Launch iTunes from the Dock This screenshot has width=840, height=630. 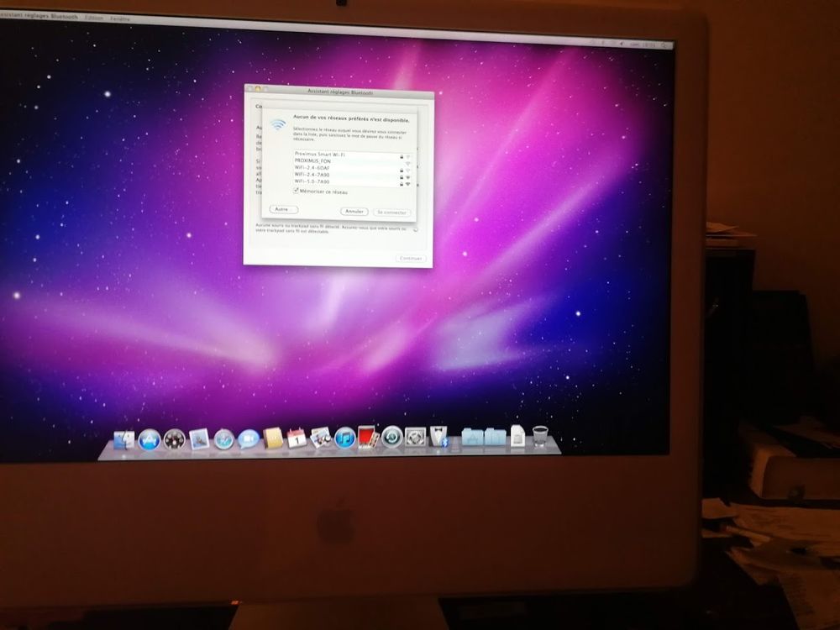click(345, 438)
